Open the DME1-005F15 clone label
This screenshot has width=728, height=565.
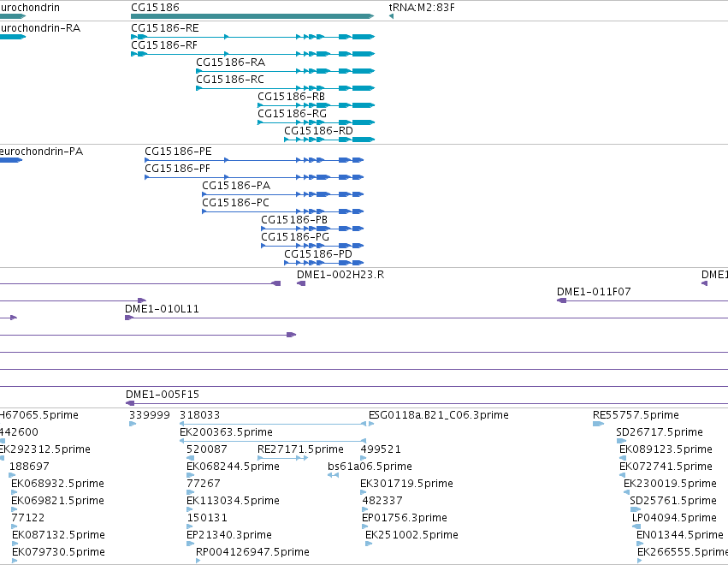163,395
